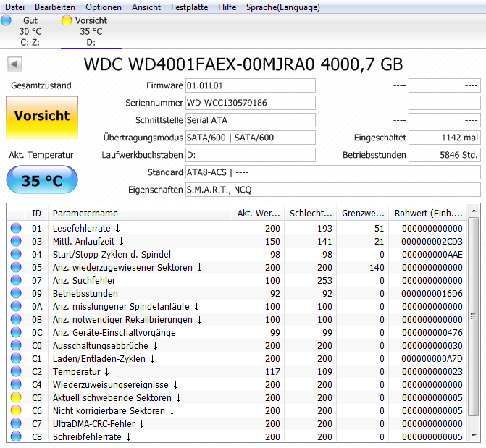The height and width of the screenshot is (448, 486).
Task: Click the Firmware field 01.01L01
Action: tap(251, 85)
